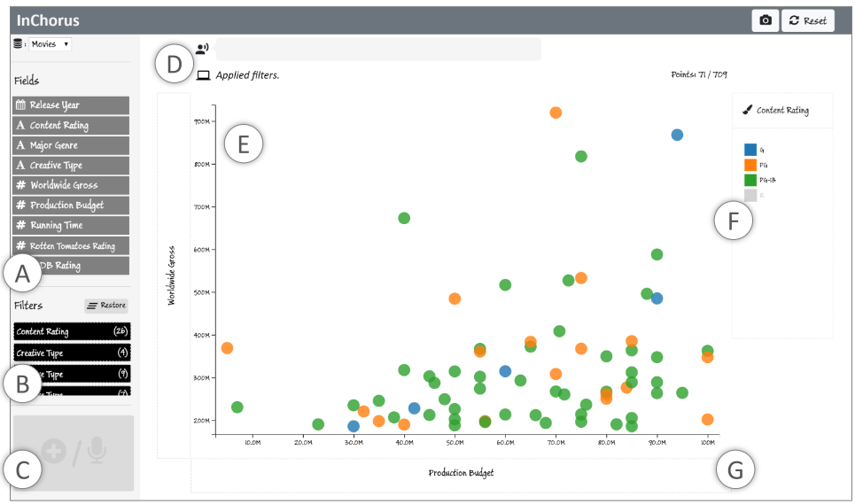Image resolution: width=855 pixels, height=504 pixels.
Task: Choose the Rotten Tomatoes Rating field
Action: 71,245
